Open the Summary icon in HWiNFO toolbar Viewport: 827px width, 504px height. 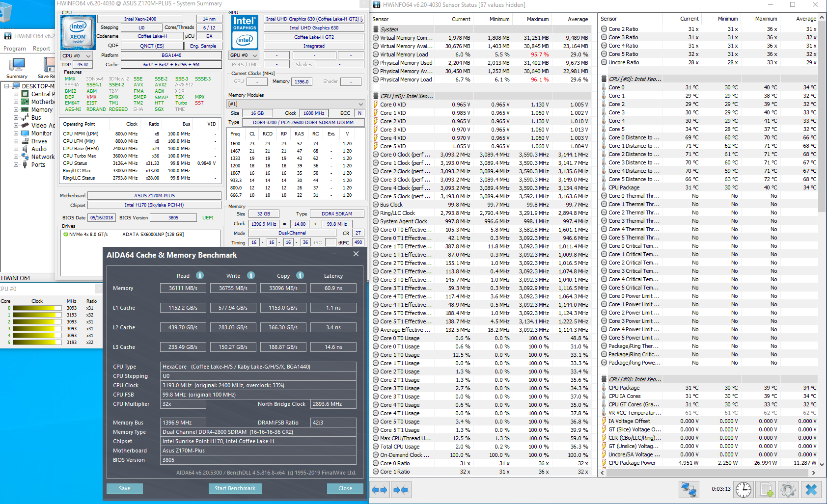tap(17, 68)
